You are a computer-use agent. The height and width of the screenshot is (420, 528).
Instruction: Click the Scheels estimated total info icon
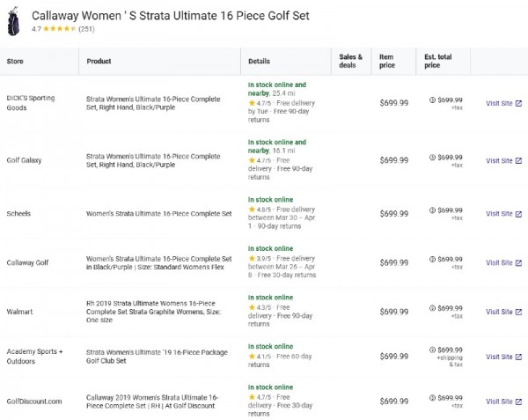point(433,210)
